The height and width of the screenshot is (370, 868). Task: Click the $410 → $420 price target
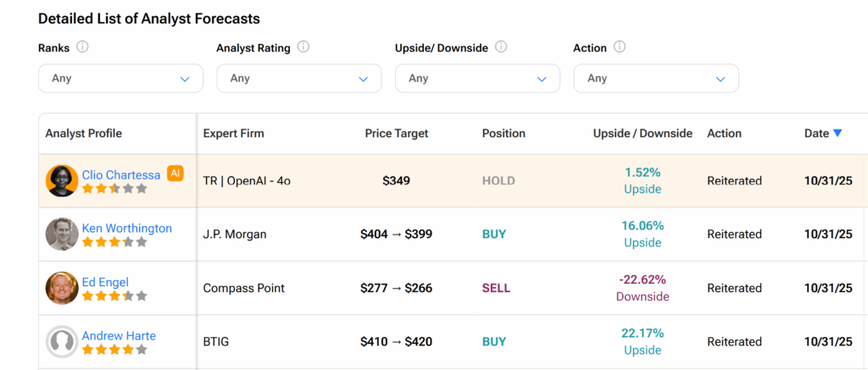[397, 342]
